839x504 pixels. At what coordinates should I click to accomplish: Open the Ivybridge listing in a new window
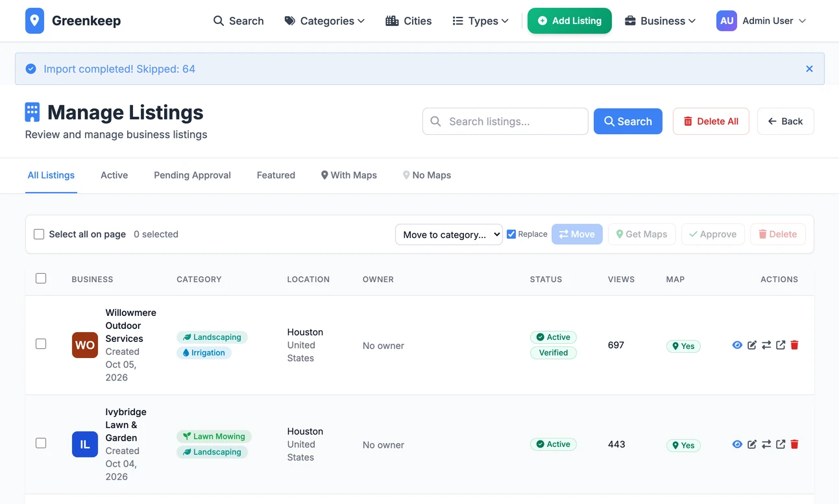point(781,444)
